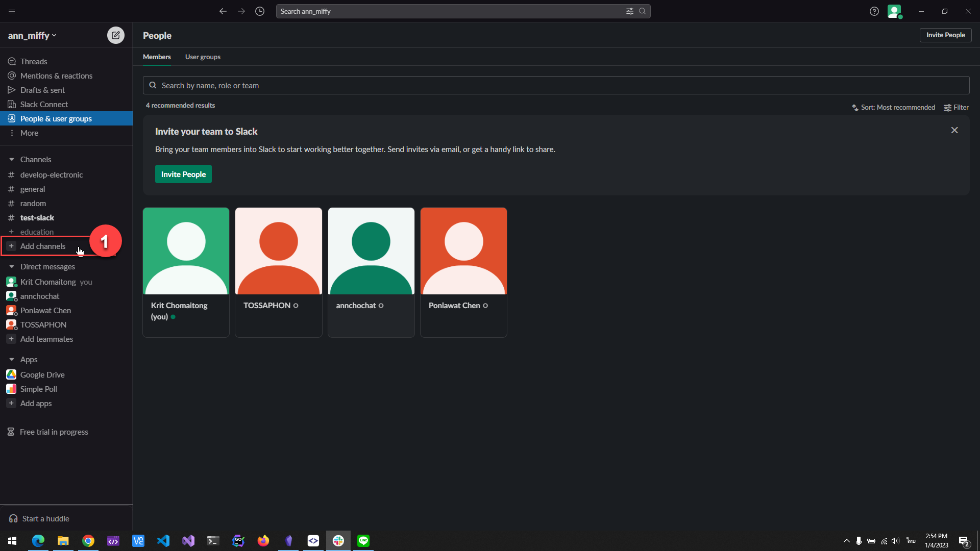The width and height of the screenshot is (980, 551).
Task: Open Slack icon in taskbar
Action: tap(338, 540)
